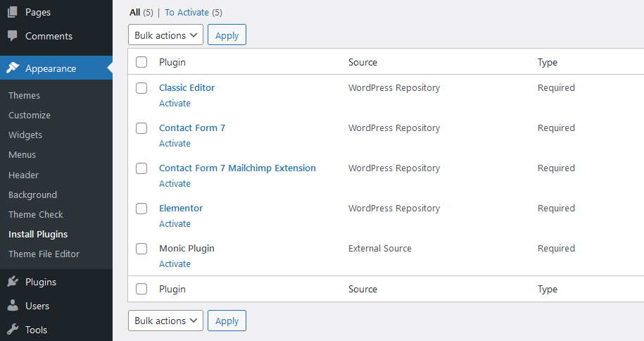Click the Type column header at top
Viewport: 644px width, 341px height.
pos(548,62)
